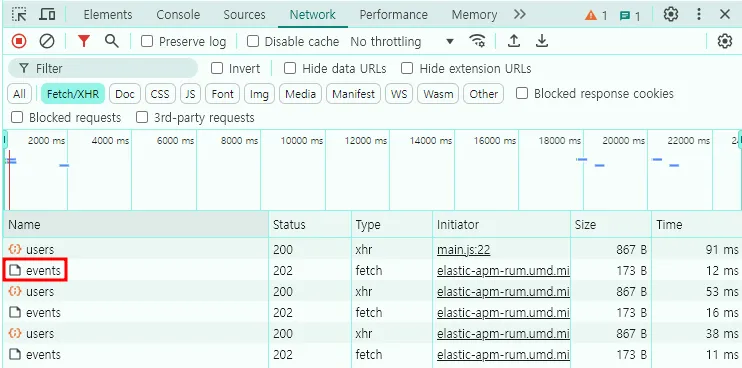Sort by the Type column header
Screen dimensions: 742x368
(x=392, y=224)
